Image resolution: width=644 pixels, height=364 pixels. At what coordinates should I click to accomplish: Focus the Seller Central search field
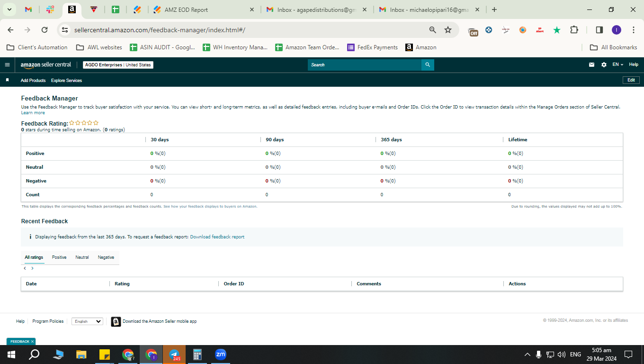pos(365,65)
